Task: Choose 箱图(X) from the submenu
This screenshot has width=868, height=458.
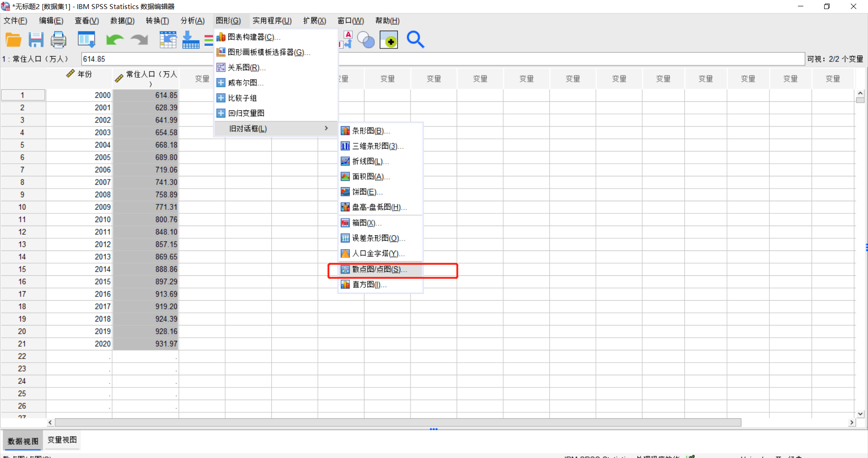Action: (x=381, y=223)
